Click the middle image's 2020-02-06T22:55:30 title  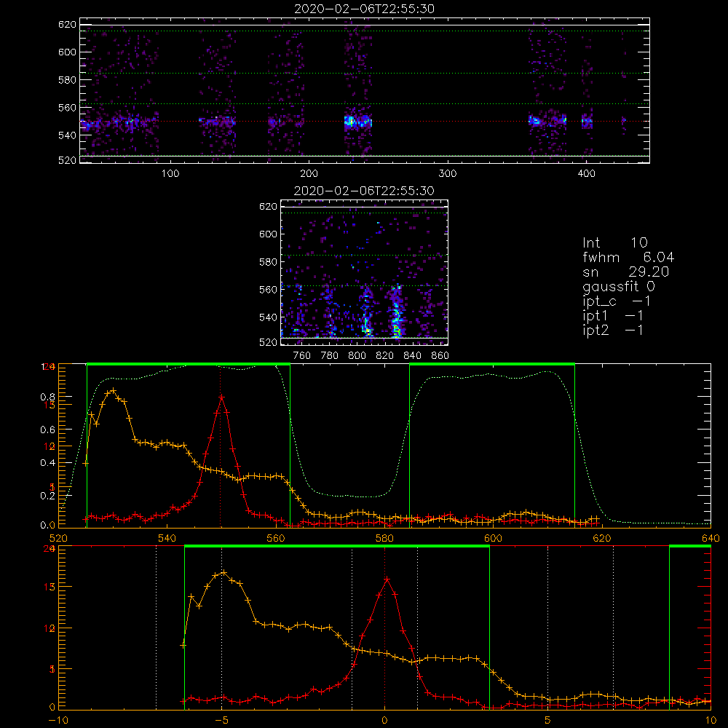click(364, 191)
